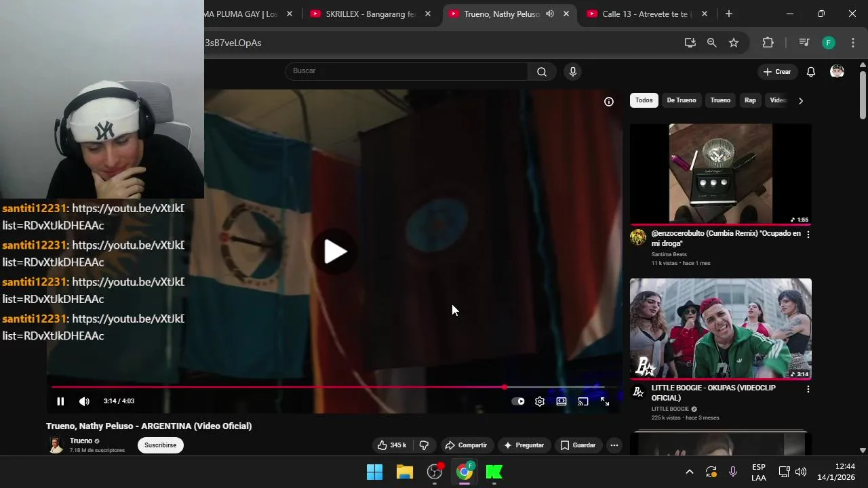
Task: Click the video info card icon
Action: (x=609, y=102)
